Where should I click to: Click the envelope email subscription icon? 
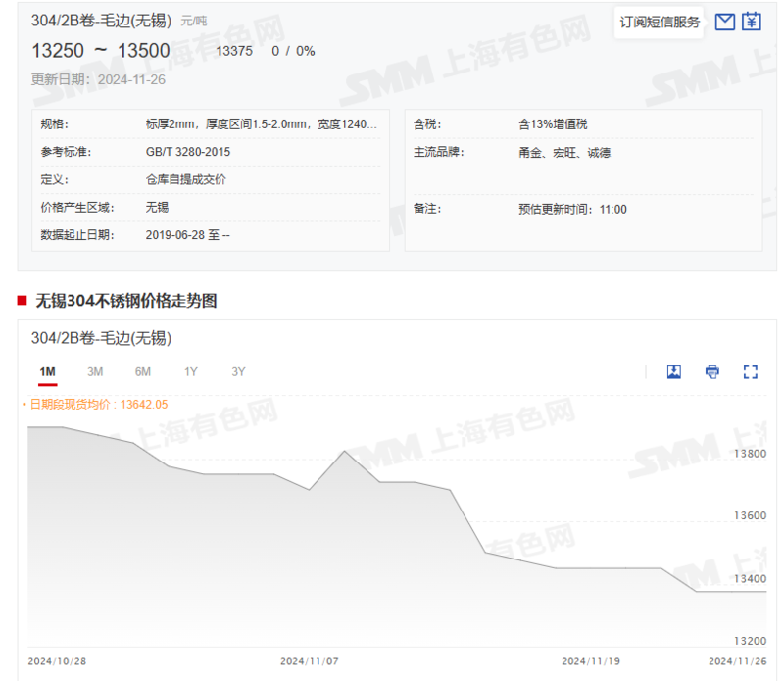(724, 22)
